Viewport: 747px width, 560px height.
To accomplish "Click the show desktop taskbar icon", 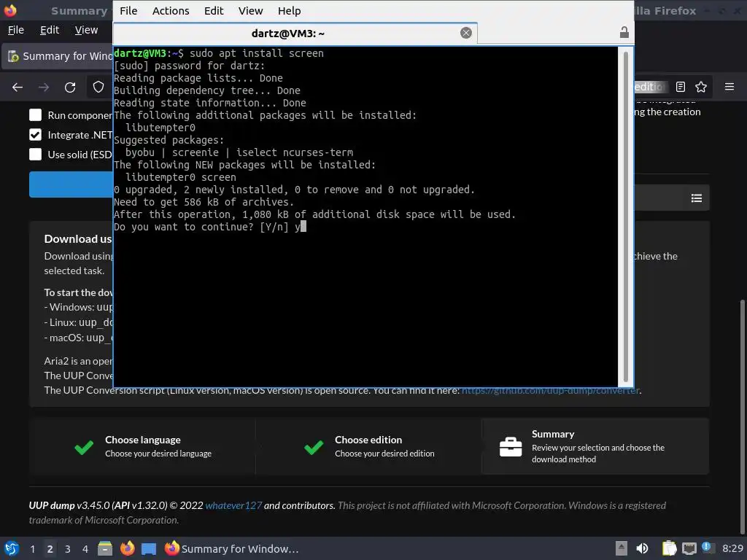I will [149, 548].
